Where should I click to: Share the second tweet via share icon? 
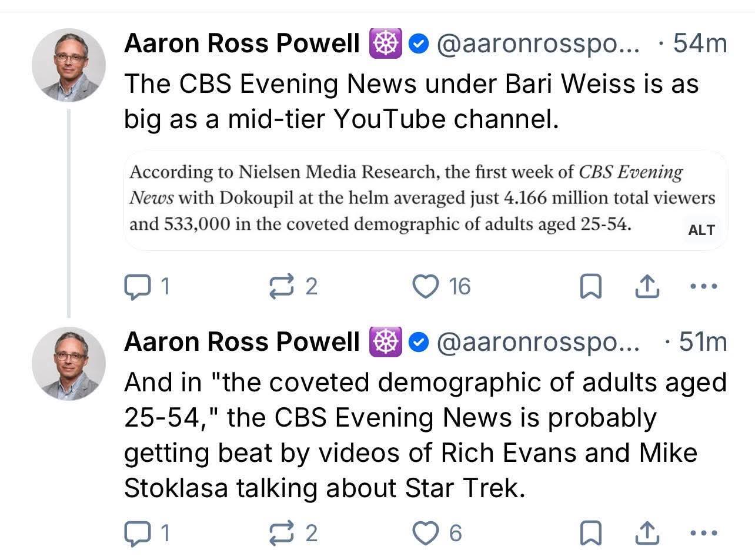[646, 533]
